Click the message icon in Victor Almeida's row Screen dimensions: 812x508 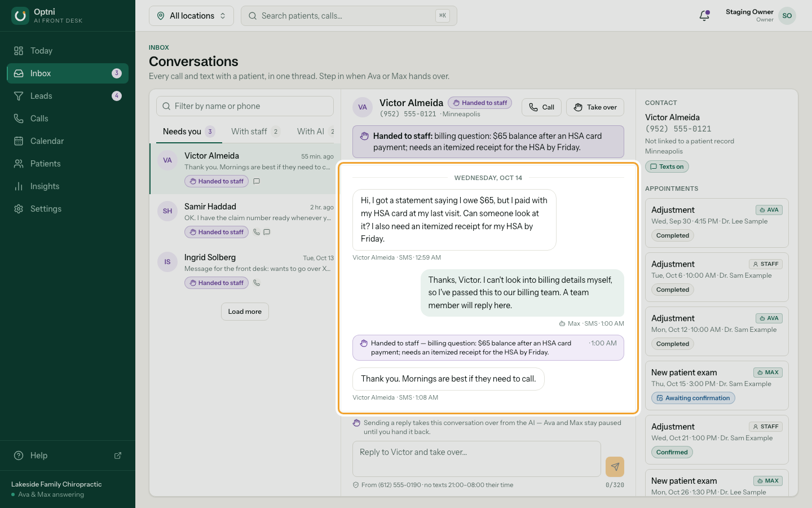[x=257, y=181]
